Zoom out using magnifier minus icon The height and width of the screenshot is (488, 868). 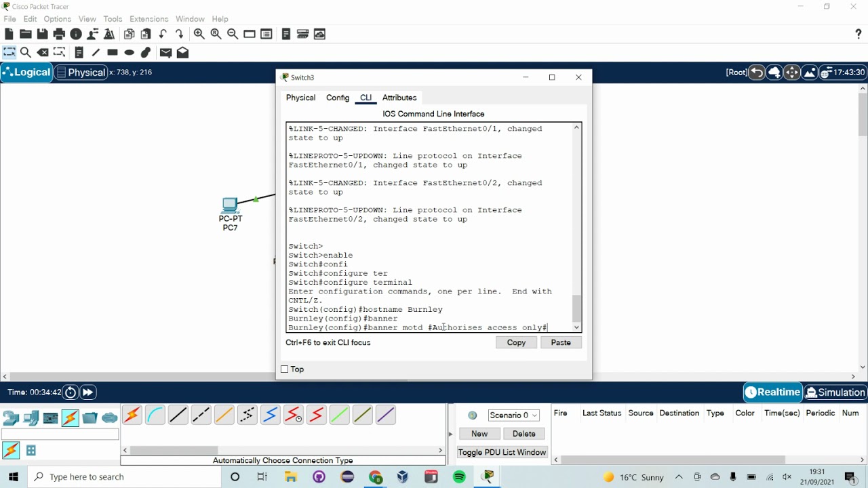[233, 34]
